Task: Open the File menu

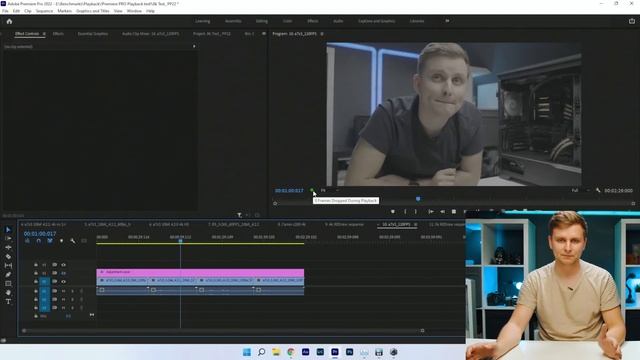Action: (x=5, y=11)
